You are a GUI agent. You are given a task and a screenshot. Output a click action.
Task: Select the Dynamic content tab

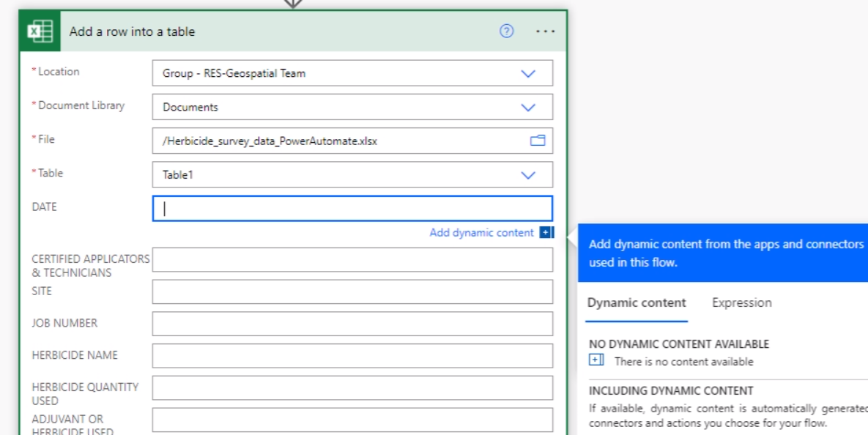pos(637,302)
